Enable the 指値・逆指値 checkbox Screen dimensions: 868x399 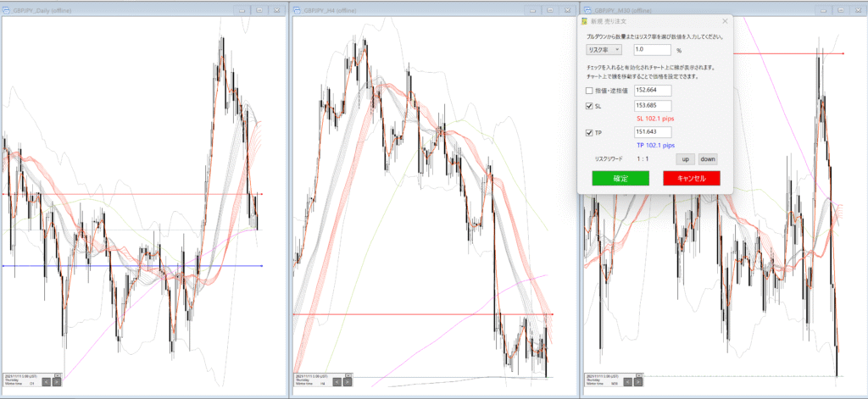click(x=589, y=91)
